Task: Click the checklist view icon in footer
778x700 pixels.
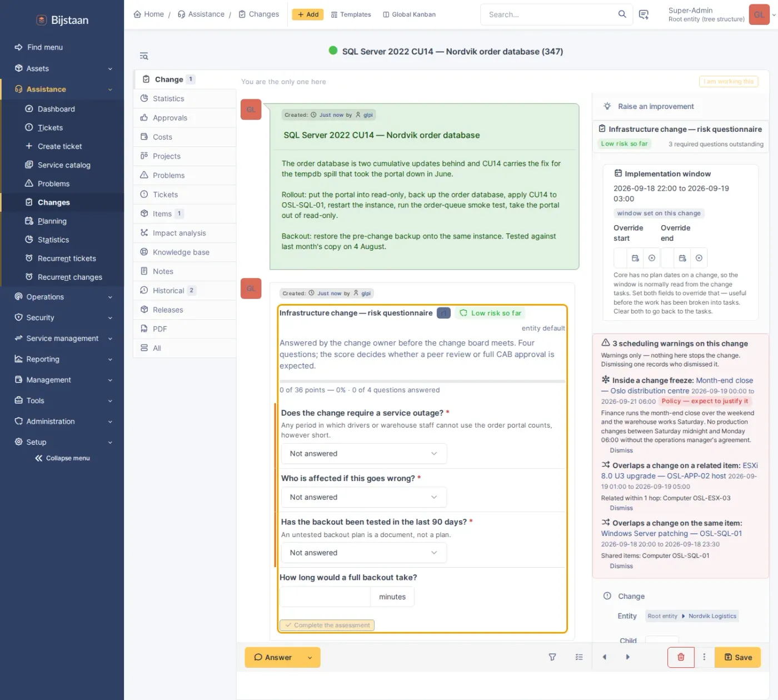Action: pos(579,657)
